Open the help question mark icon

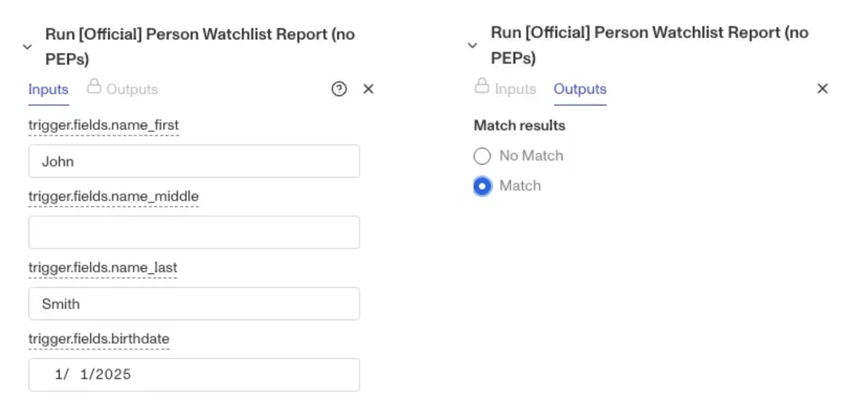click(x=339, y=89)
